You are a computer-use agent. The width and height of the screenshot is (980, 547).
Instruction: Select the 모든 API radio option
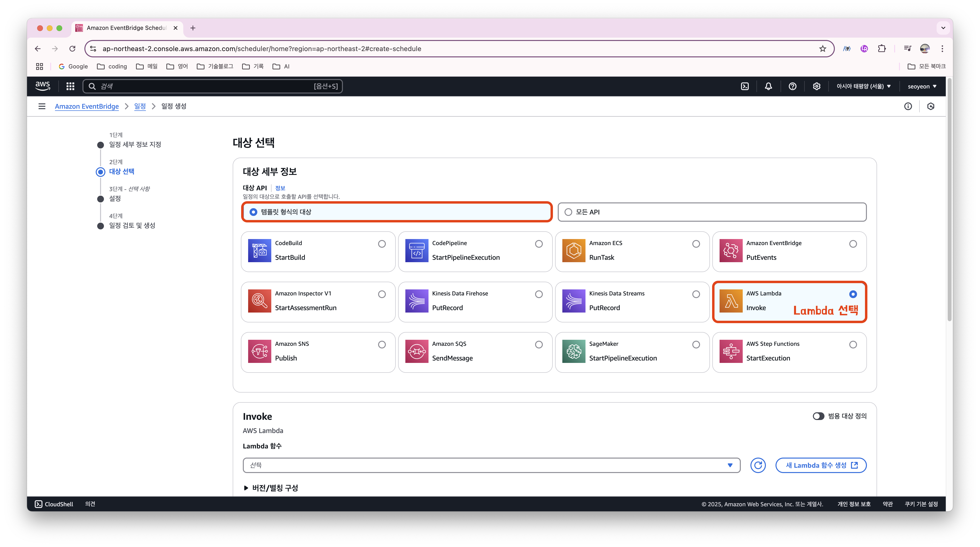point(568,212)
